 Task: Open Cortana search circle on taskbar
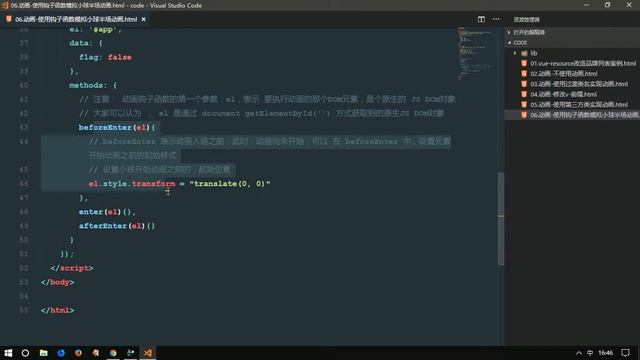click(25, 353)
